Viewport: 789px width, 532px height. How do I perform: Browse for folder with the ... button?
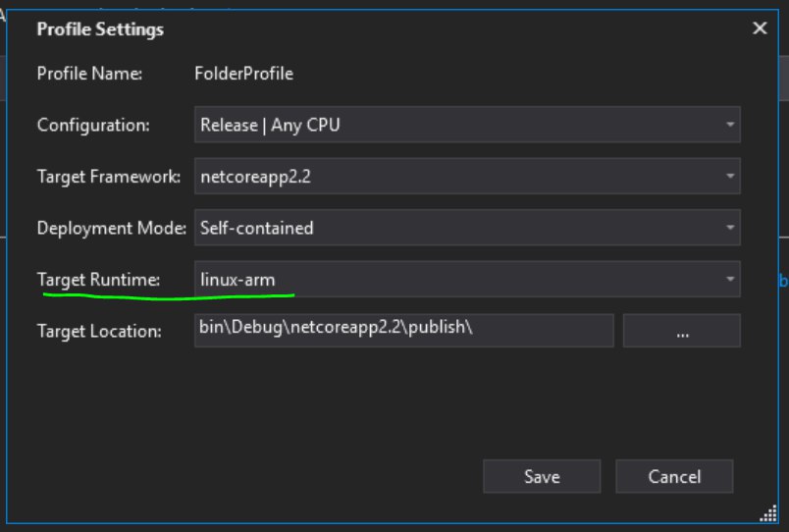click(682, 331)
